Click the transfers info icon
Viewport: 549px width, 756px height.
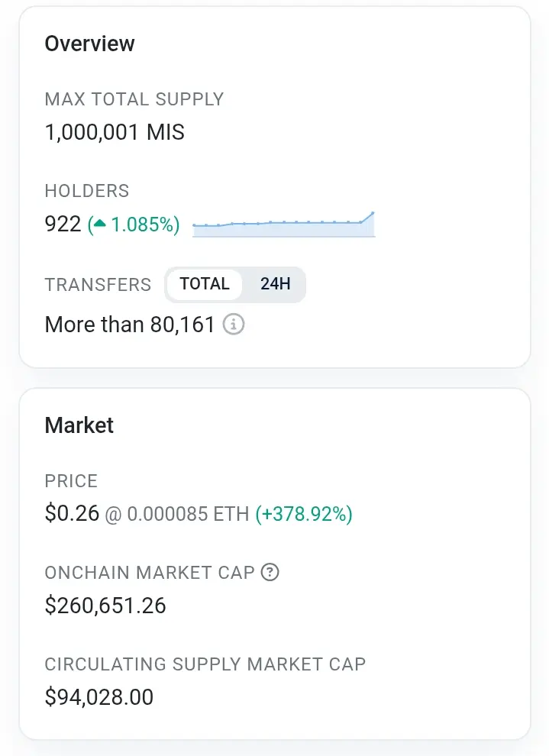point(234,325)
